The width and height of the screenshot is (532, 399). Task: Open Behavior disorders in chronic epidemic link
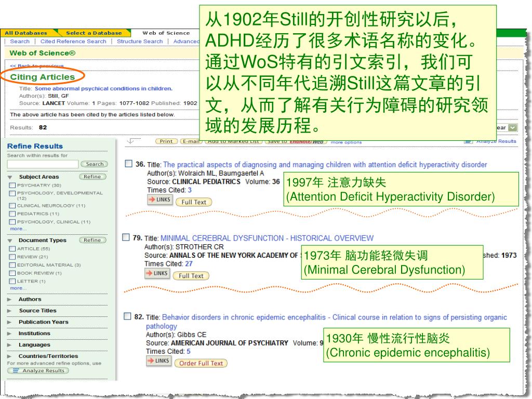click(326, 322)
